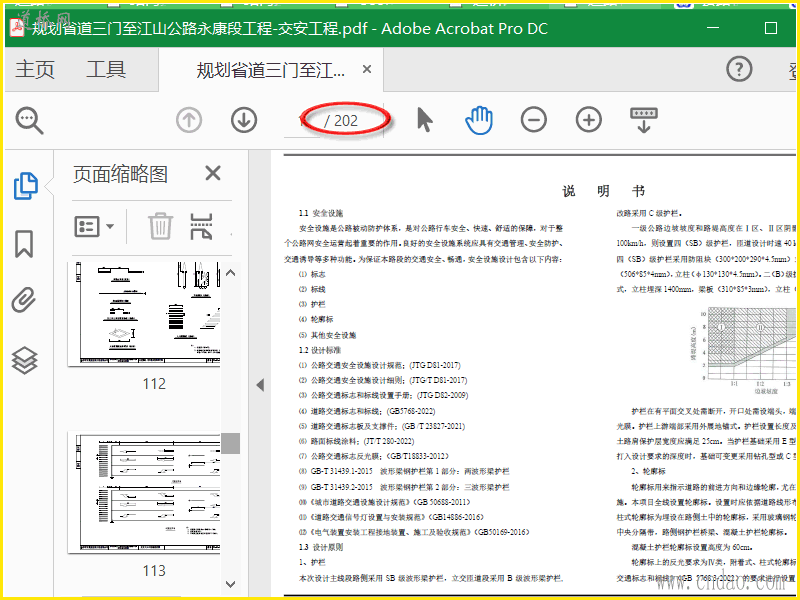Image resolution: width=800 pixels, height=600 pixels.
Task: Zoom out with the minus button
Action: click(534, 120)
